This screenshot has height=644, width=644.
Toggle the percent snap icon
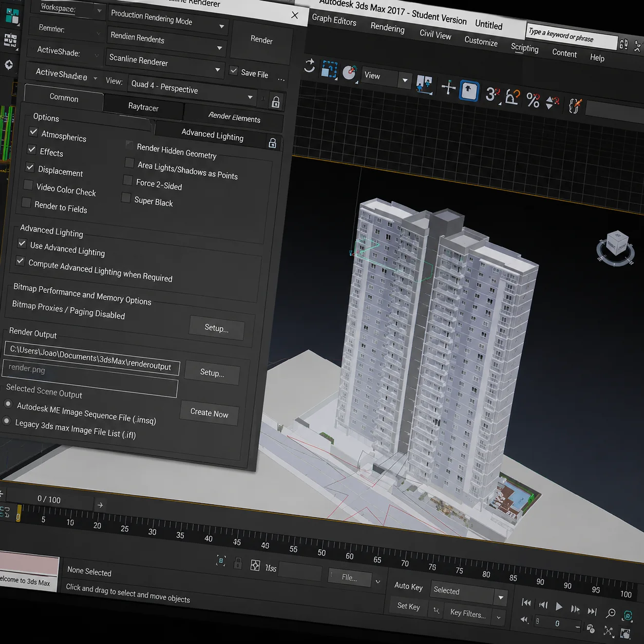pos(533,100)
